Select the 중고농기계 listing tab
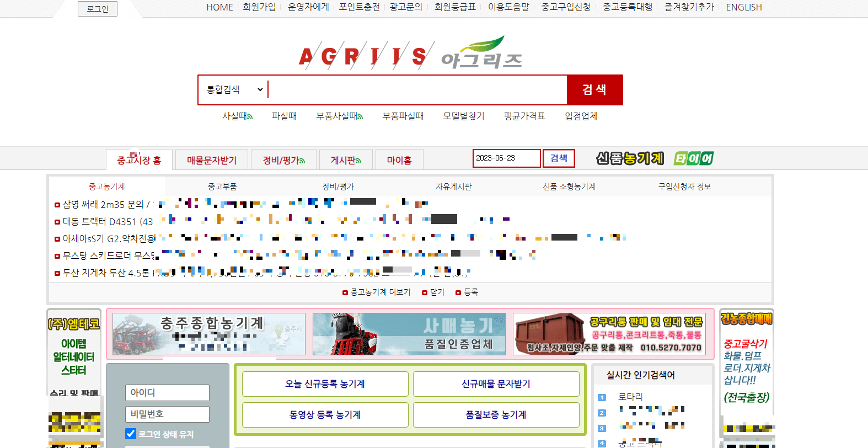 tap(107, 186)
